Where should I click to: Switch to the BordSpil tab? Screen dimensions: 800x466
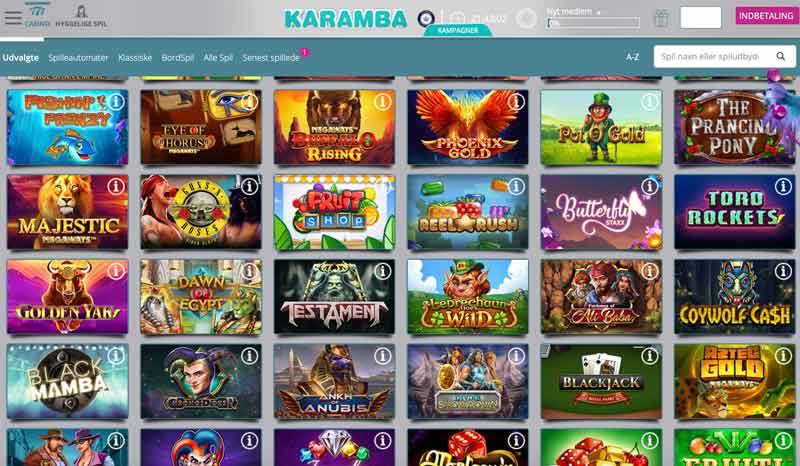[178, 58]
